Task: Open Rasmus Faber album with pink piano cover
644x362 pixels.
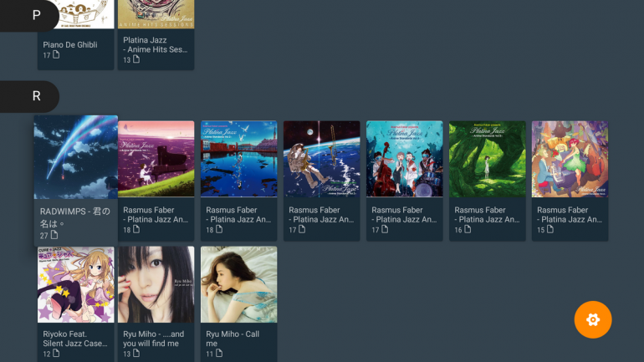Action: pyautogui.click(x=156, y=159)
